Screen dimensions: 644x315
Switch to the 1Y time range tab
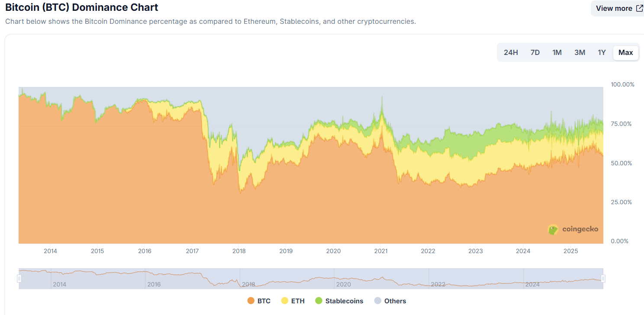coord(602,52)
